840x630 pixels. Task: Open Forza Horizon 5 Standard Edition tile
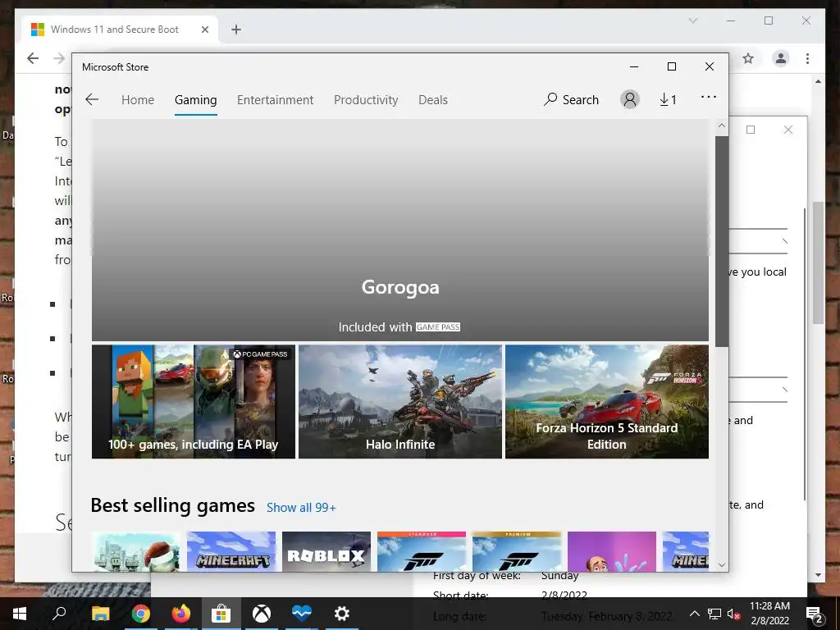(x=607, y=402)
